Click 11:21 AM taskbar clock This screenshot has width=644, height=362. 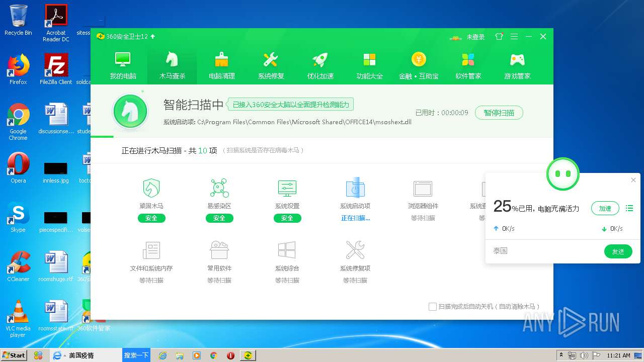coord(619,355)
